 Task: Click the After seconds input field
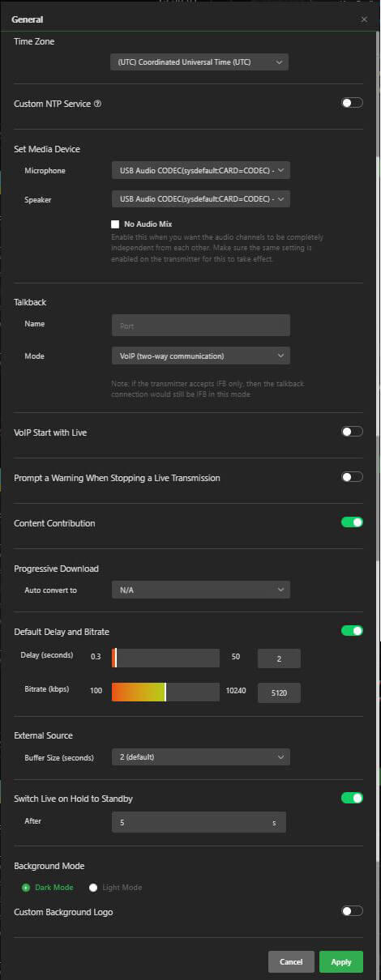pos(199,822)
